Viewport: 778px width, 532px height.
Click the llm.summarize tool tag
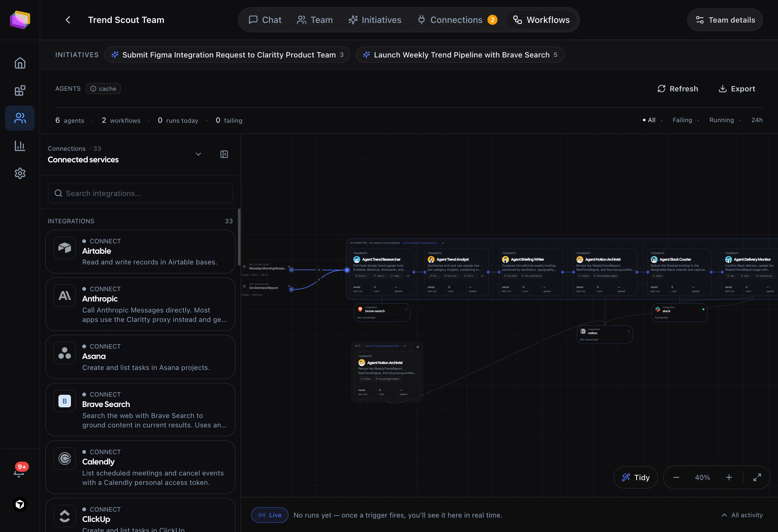532,276
